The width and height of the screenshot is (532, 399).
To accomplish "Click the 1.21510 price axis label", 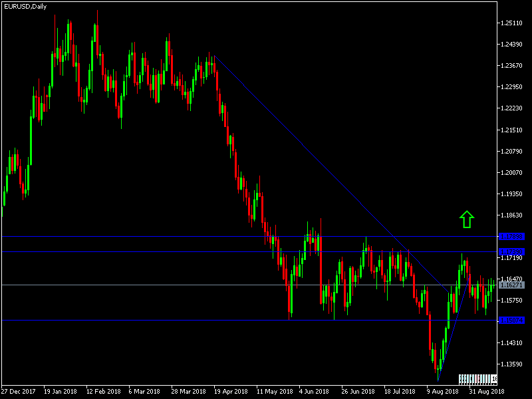I will (511, 130).
